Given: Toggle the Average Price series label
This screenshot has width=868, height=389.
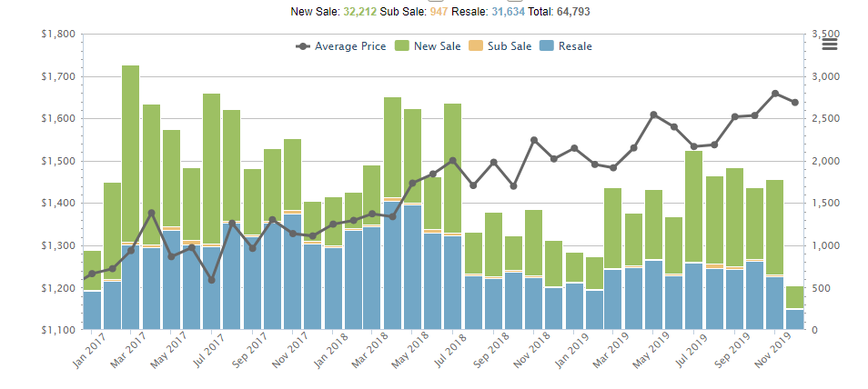Looking at the screenshot, I should (x=350, y=46).
